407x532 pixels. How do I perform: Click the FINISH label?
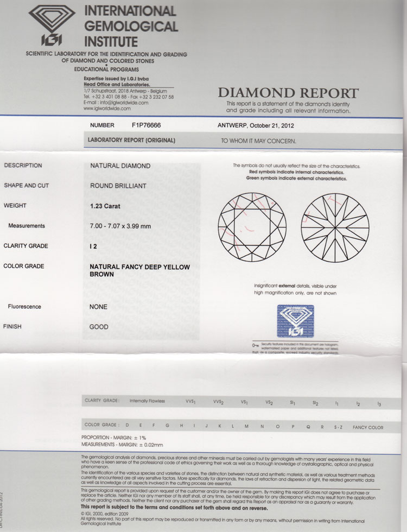click(12, 326)
